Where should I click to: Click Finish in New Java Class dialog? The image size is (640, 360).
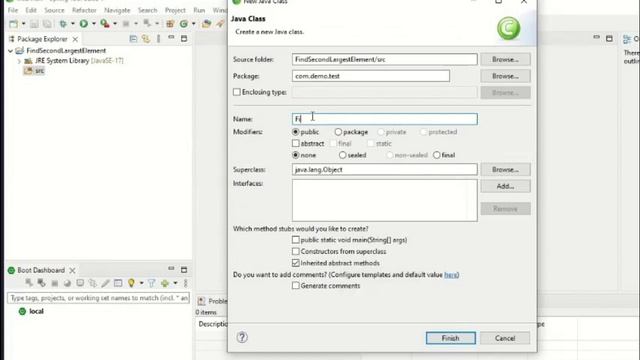(451, 338)
